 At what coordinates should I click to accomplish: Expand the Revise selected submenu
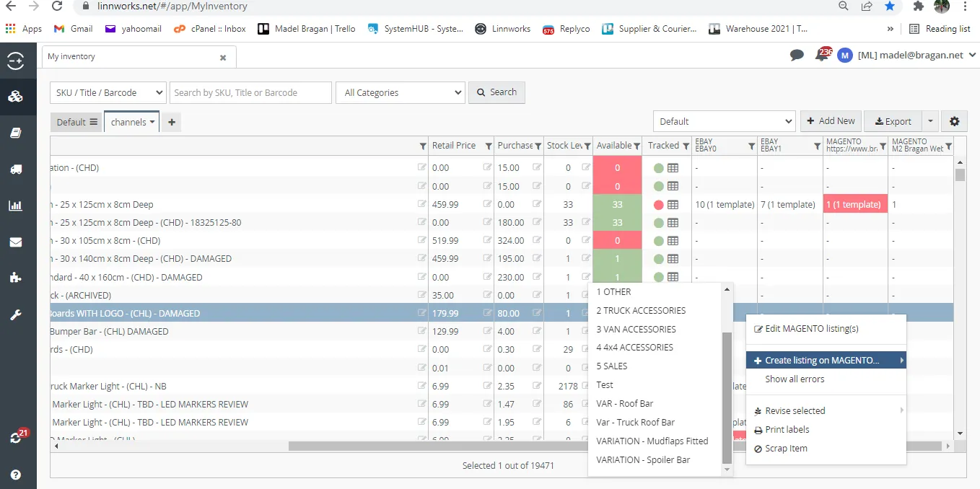(826, 411)
